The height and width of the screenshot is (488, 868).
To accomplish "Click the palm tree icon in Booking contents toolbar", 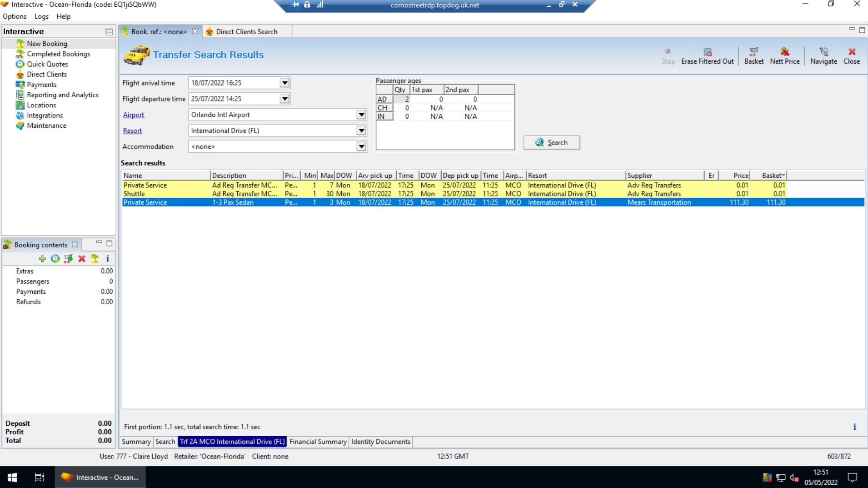I will tap(95, 259).
